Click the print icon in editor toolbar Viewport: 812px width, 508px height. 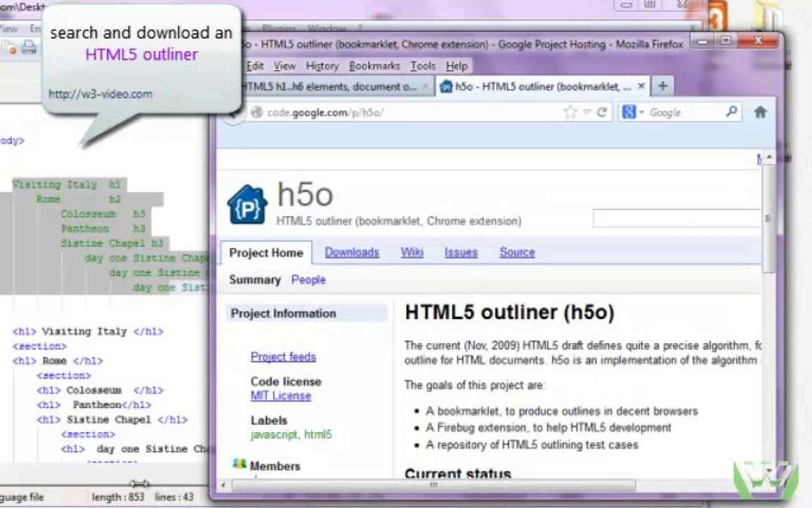(x=29, y=48)
